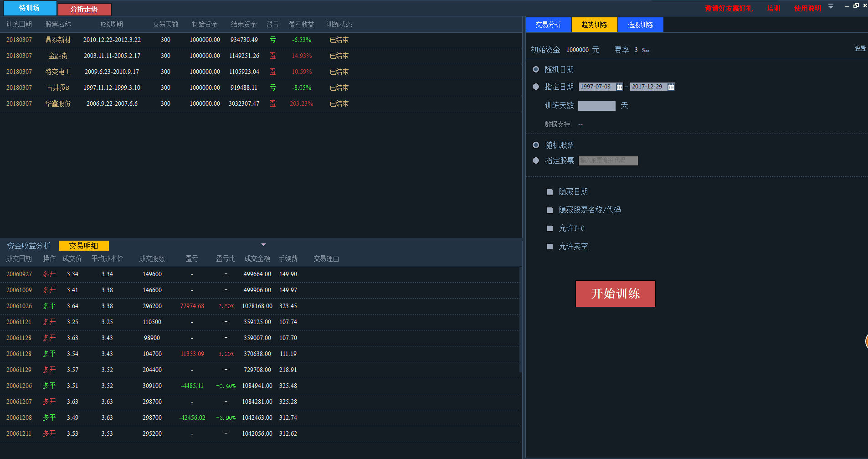Switch to the 交易明细 tab
The image size is (868, 459).
click(x=83, y=246)
